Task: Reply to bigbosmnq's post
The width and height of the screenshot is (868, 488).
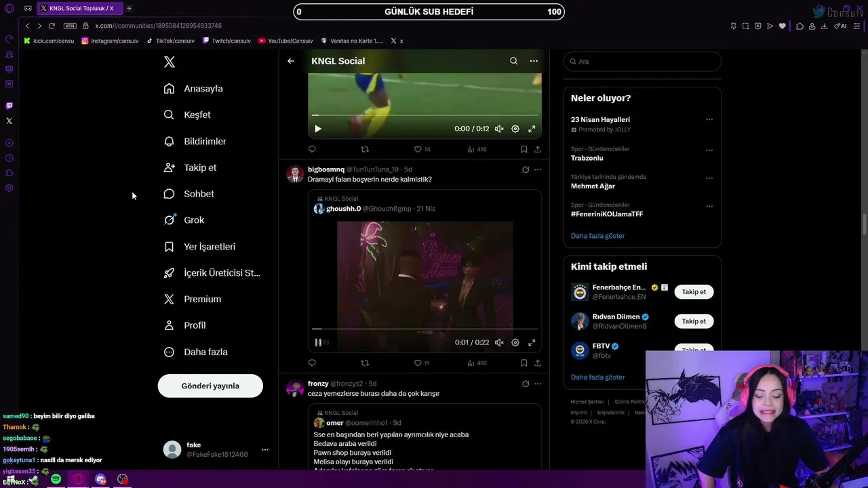Action: pos(312,363)
